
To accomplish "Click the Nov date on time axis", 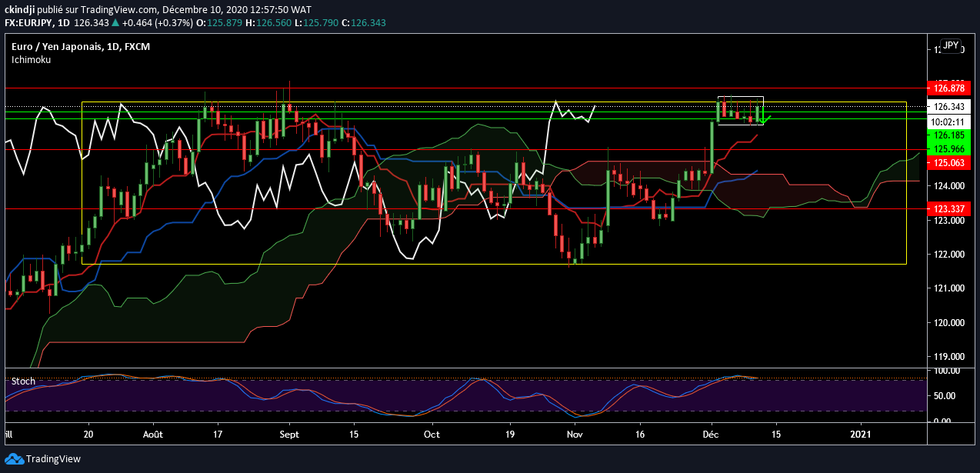I will (575, 434).
